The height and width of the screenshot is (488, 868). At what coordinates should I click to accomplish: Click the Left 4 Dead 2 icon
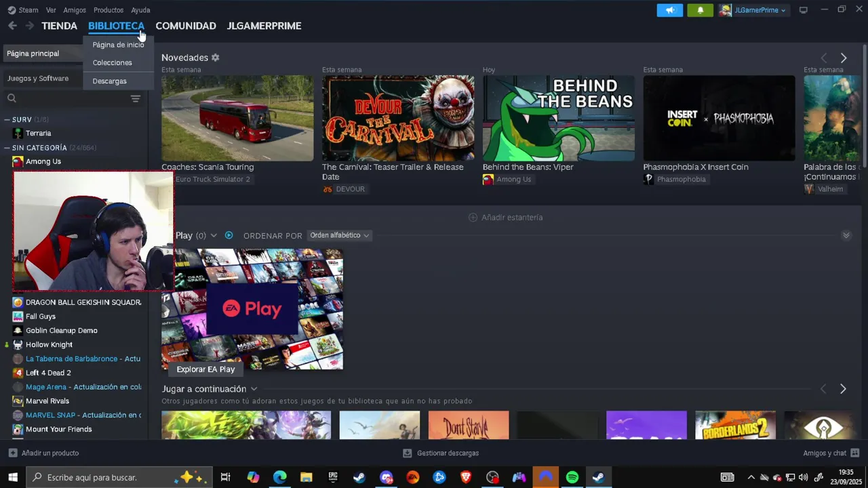(x=18, y=373)
